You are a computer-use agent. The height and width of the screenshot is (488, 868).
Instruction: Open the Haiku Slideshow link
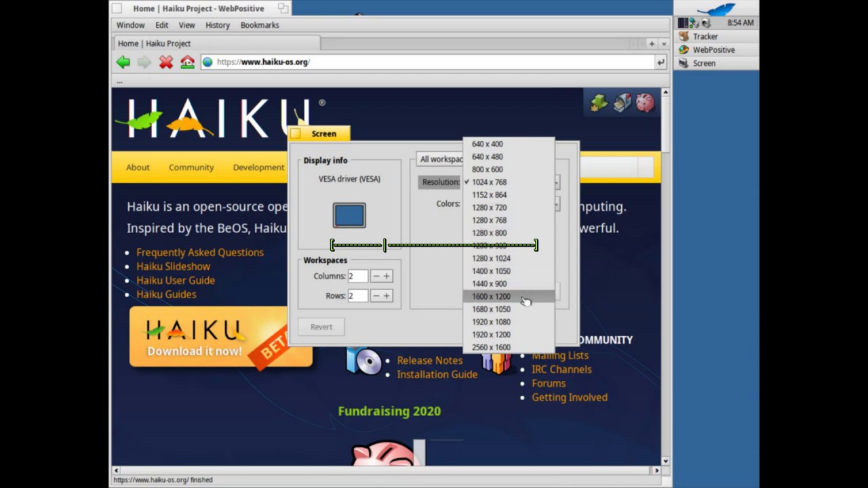(x=173, y=266)
